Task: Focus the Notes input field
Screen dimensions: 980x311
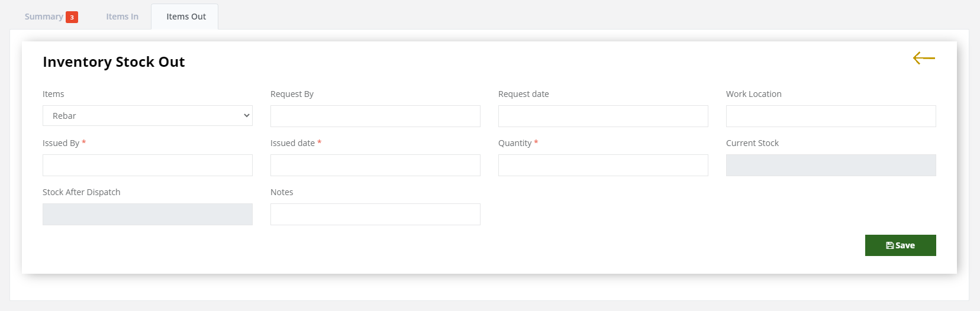Action: pyautogui.click(x=375, y=214)
